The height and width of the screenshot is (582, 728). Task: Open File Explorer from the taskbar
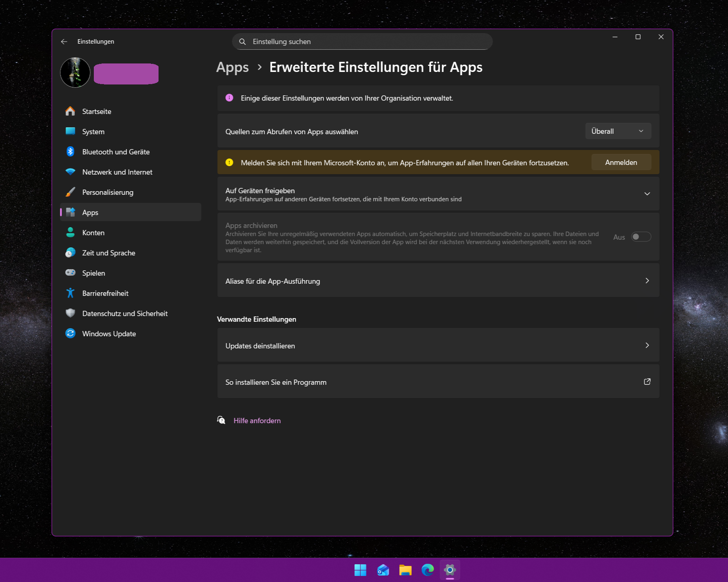405,570
